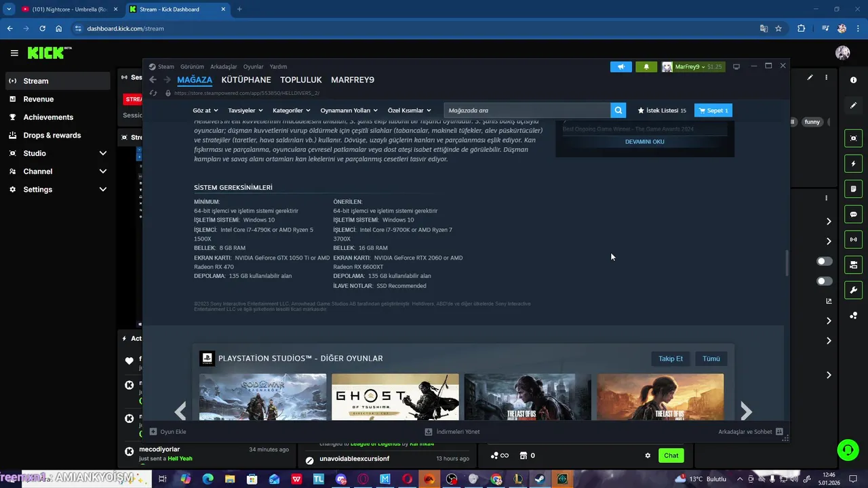Show next PlayStation Studios games with right arrow
The width and height of the screenshot is (868, 488).
point(746,411)
